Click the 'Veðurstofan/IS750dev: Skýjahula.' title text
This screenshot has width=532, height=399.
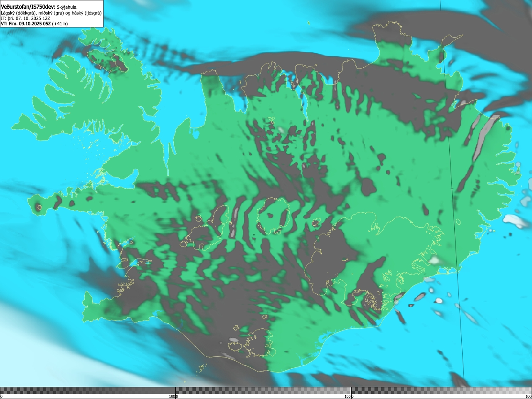click(x=39, y=7)
